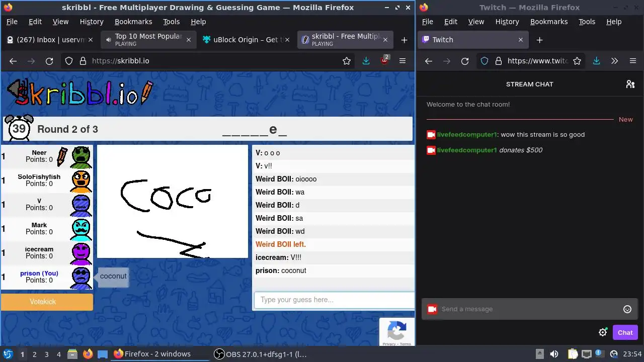This screenshot has height=362, width=644.
Task: Switch to workspace 2 in taskbar
Action: coord(34,354)
